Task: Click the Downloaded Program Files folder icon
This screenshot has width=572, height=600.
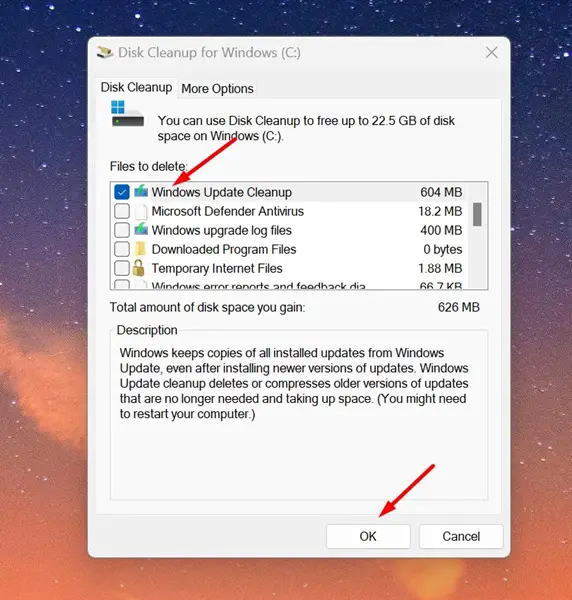Action: 140,249
